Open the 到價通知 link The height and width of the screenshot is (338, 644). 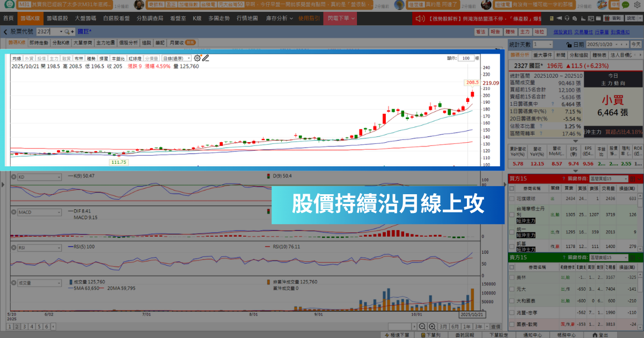620,32
